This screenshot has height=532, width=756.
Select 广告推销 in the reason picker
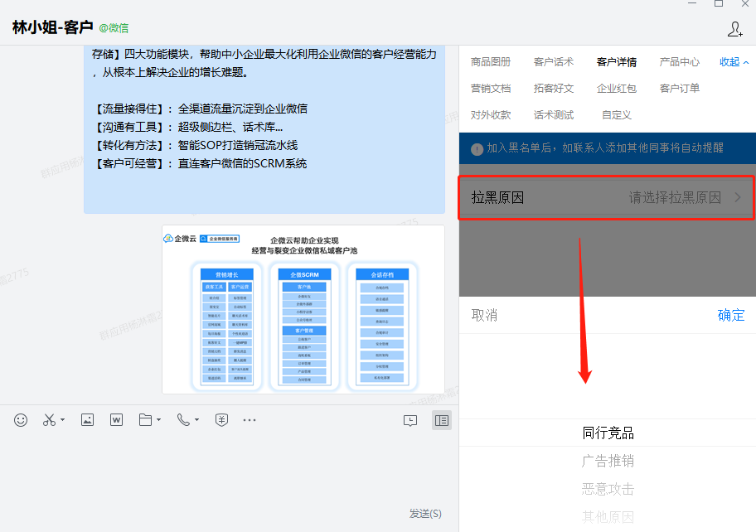[x=608, y=461]
